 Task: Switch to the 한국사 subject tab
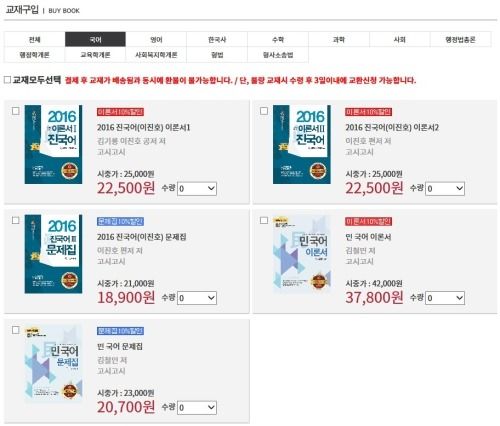[x=217, y=39]
